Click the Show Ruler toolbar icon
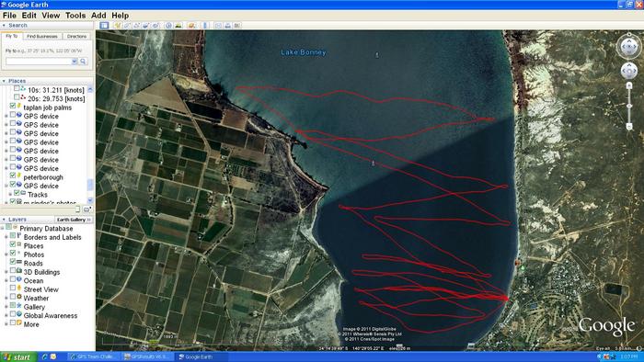 tap(205, 26)
